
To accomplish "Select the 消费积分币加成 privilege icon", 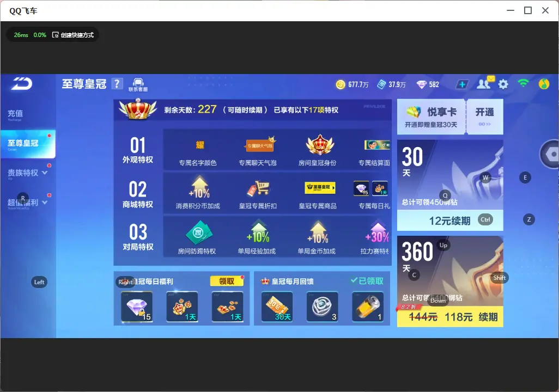I will click(x=199, y=187).
